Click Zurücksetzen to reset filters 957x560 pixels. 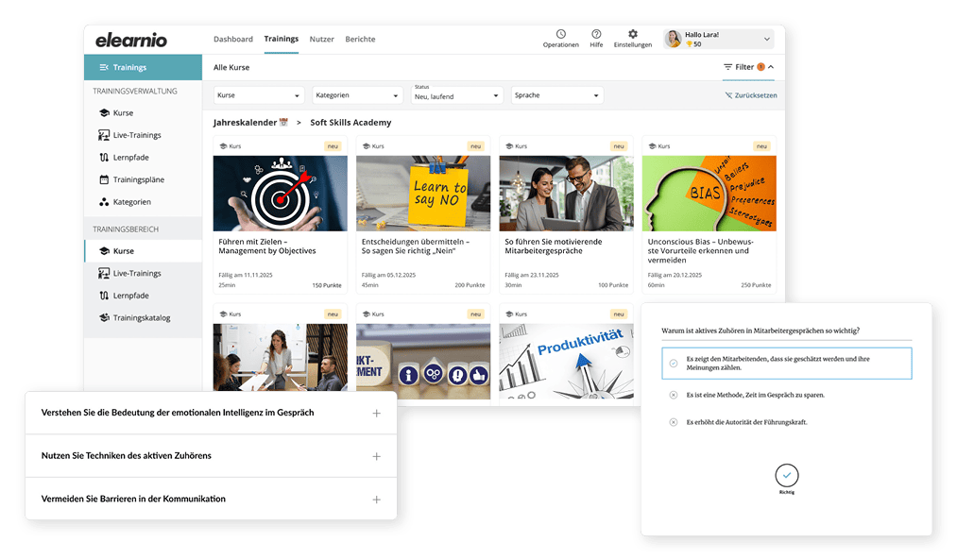(751, 95)
